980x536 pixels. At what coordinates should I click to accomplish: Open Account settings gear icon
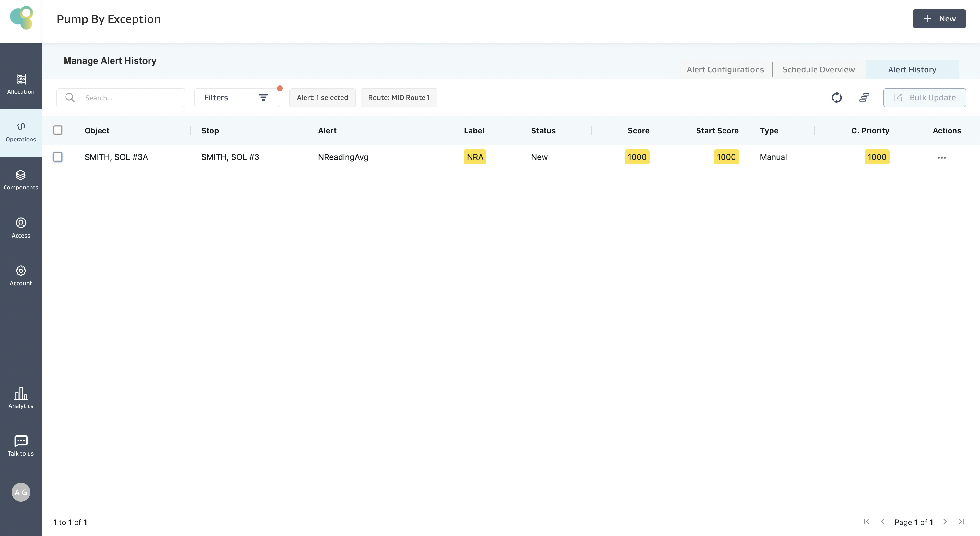click(21, 271)
